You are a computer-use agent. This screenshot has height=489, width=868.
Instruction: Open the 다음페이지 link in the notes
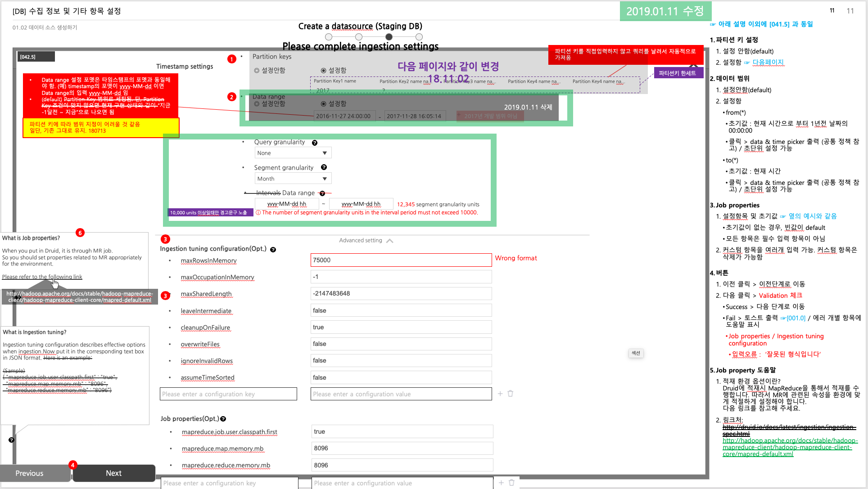coord(768,63)
